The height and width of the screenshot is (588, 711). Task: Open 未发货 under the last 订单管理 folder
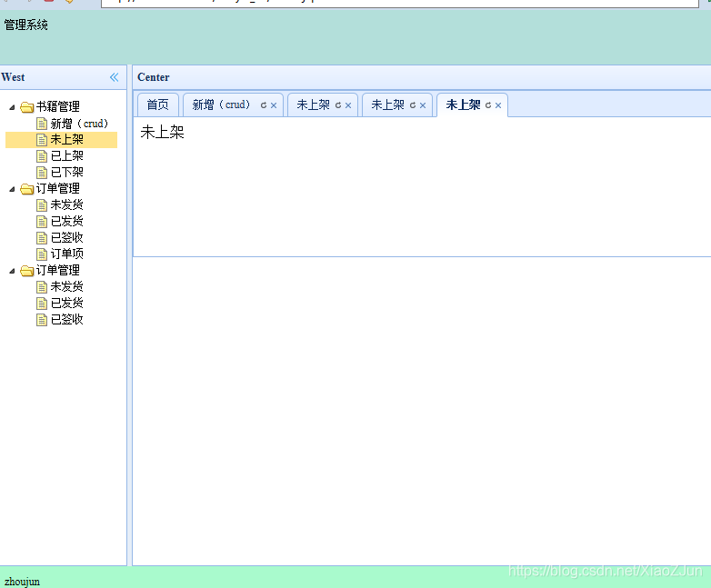66,287
